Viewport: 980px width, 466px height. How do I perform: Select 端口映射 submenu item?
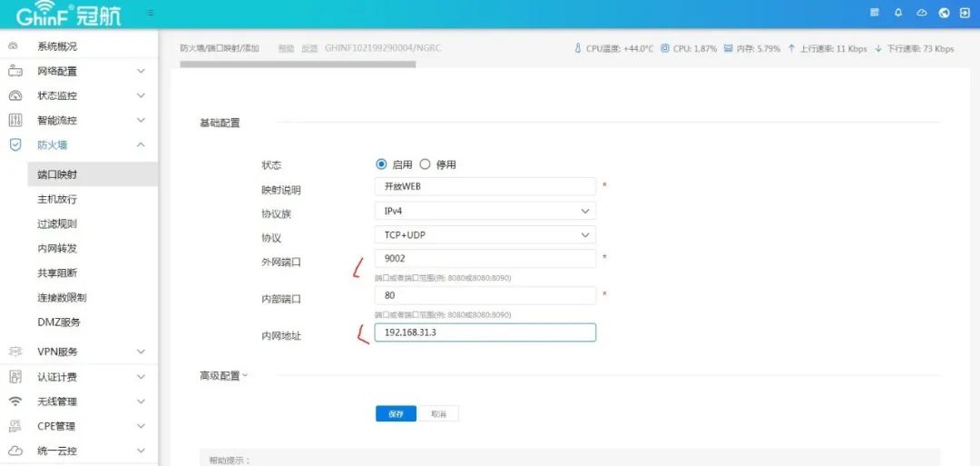click(93, 174)
